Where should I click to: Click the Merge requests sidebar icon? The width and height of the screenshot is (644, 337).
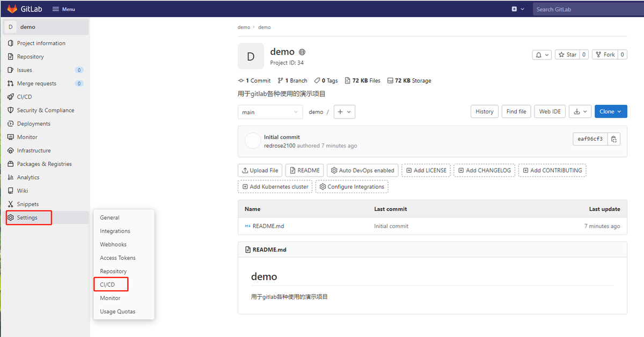pyautogui.click(x=11, y=83)
